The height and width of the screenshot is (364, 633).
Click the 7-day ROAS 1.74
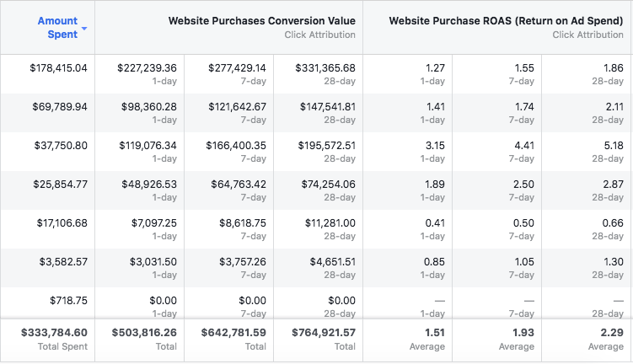(x=524, y=106)
